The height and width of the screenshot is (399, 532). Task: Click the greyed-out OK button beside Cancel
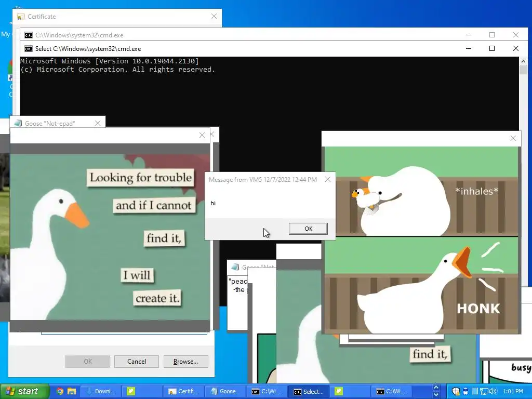(87, 362)
